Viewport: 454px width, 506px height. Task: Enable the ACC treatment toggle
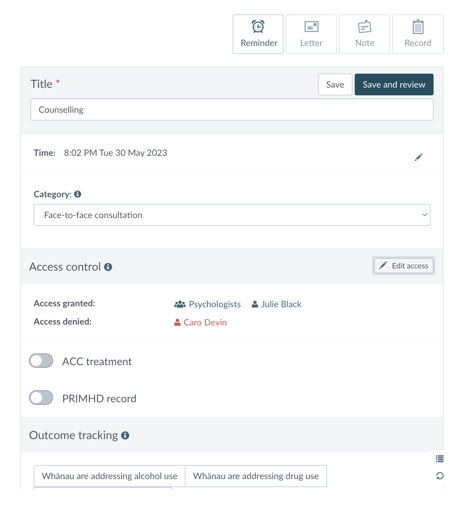pyautogui.click(x=41, y=361)
